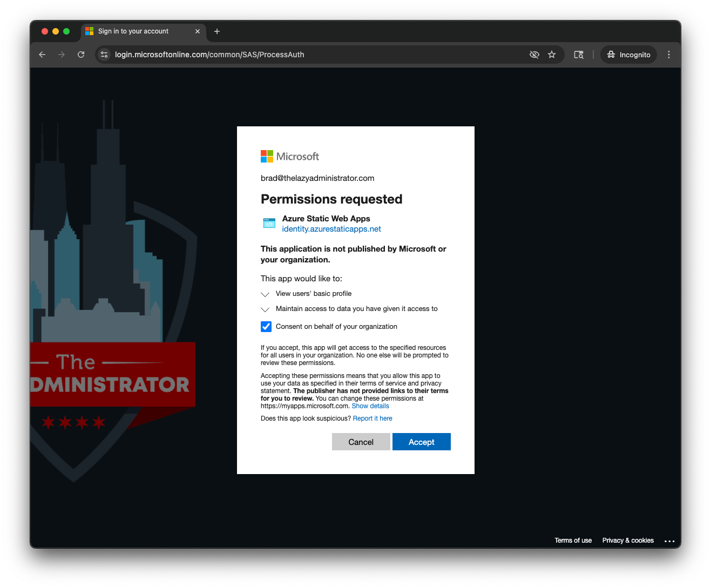Reload the sign-in page

81,55
